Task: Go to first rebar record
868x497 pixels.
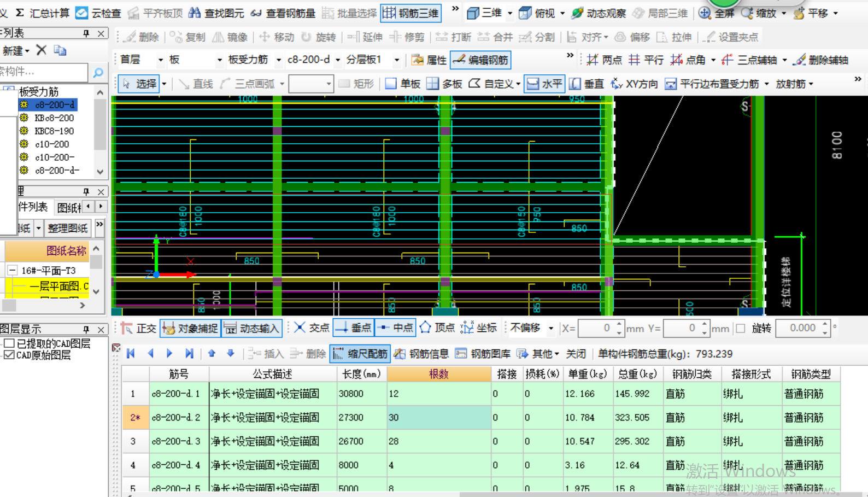Action: [131, 354]
